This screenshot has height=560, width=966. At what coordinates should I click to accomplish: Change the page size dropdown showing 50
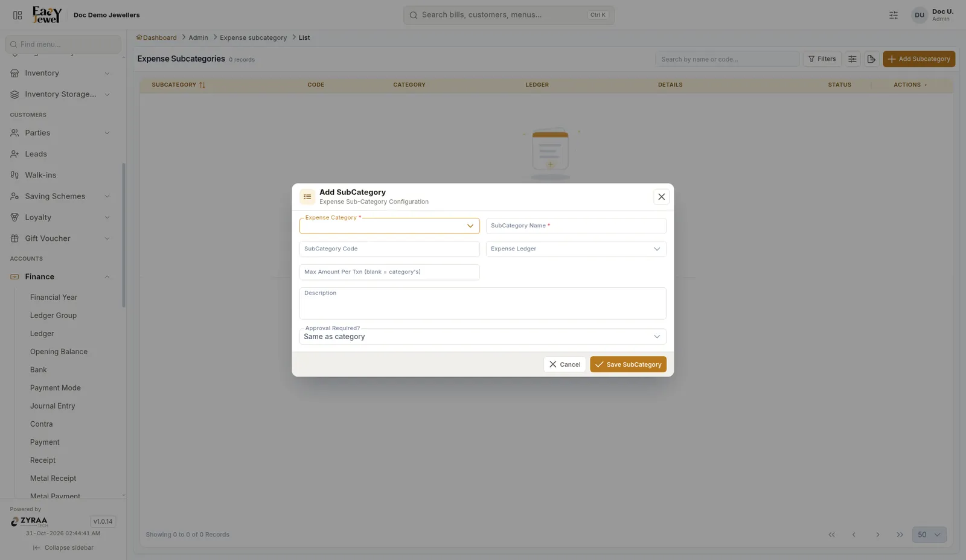coord(929,535)
